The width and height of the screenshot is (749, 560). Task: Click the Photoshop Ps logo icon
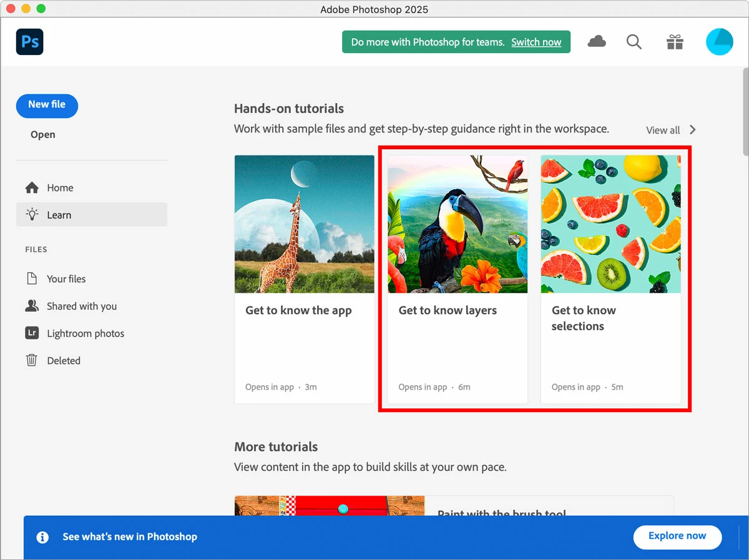pyautogui.click(x=30, y=42)
